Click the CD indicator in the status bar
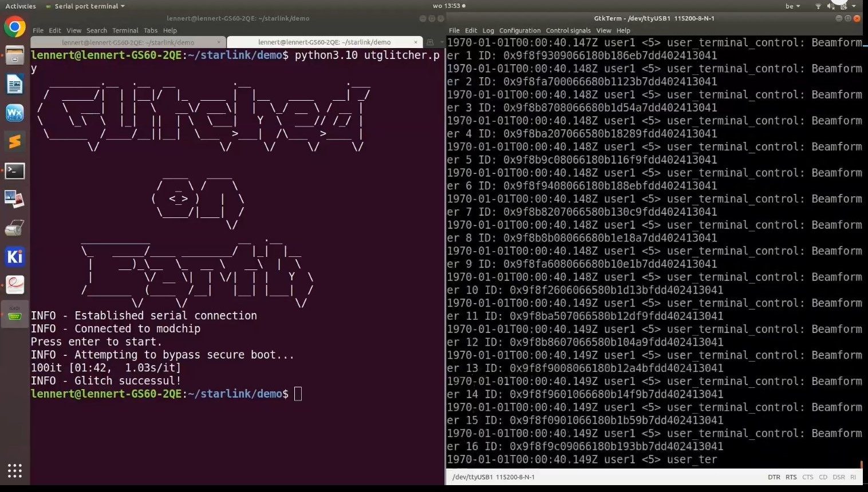The image size is (868, 492). pos(823,477)
